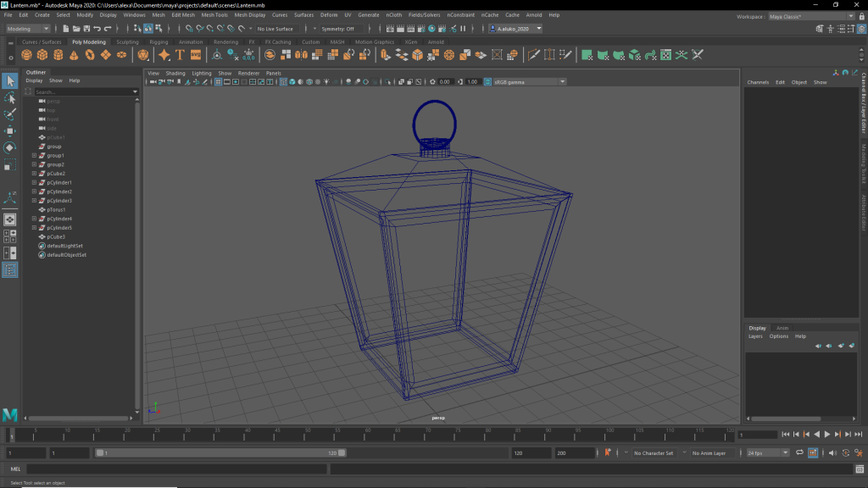The width and height of the screenshot is (868, 488).
Task: Click the MEL command language button
Action: pos(15,469)
